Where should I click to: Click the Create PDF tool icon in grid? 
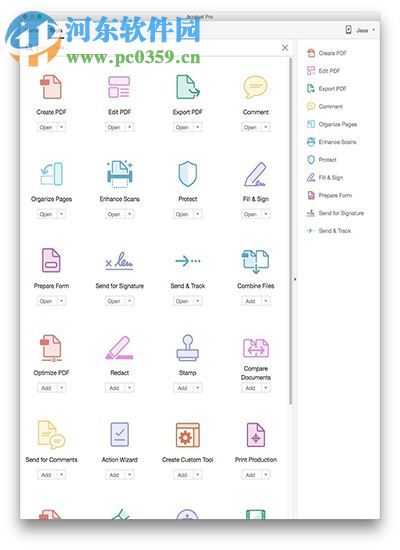51,87
